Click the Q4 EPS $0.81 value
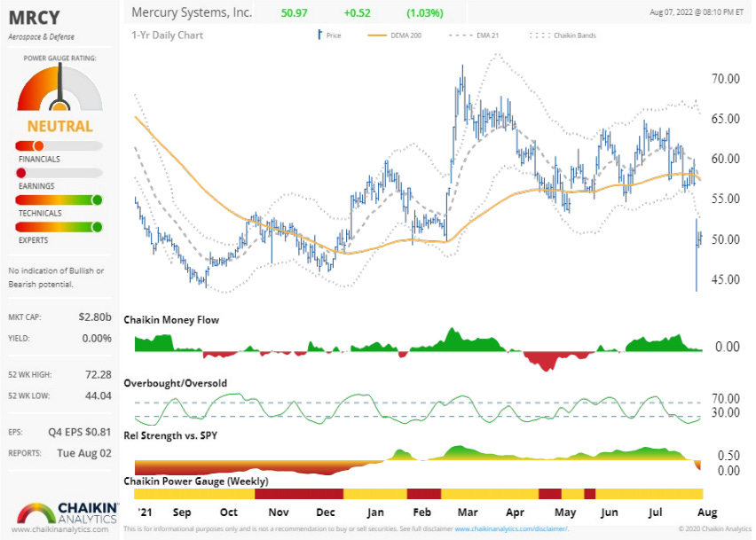 [80, 432]
